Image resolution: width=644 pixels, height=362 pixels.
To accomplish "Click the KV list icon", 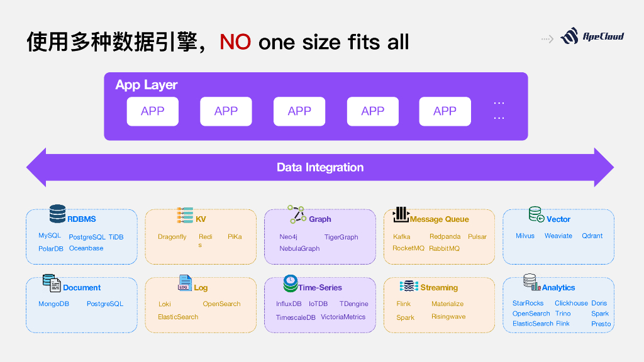I will [185, 215].
